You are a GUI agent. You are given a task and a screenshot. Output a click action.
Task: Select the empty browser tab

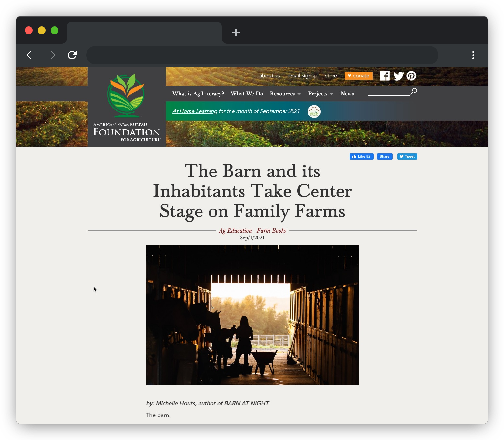[x=144, y=33]
